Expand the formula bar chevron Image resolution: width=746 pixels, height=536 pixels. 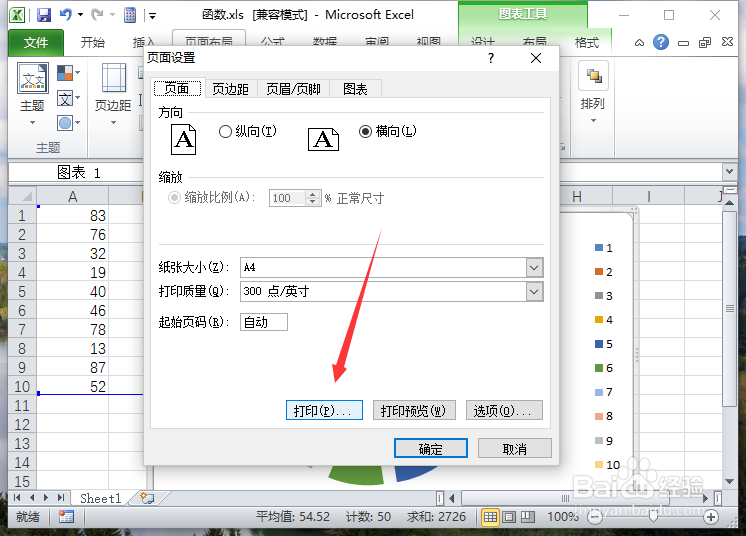click(x=729, y=171)
